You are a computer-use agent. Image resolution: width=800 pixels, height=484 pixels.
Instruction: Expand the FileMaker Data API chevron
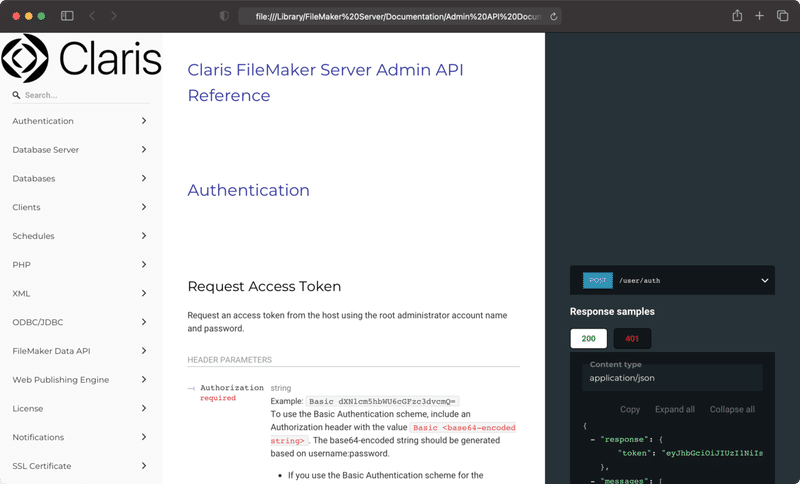144,351
